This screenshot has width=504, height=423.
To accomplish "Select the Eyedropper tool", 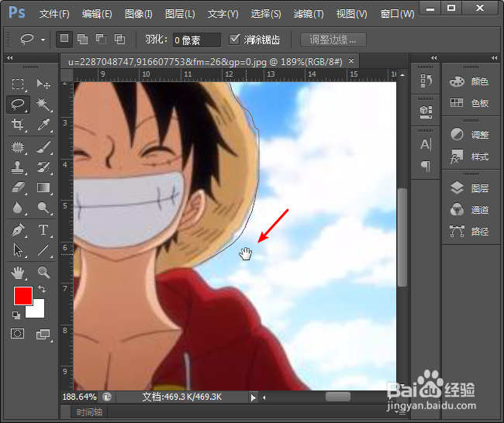I will (x=43, y=124).
